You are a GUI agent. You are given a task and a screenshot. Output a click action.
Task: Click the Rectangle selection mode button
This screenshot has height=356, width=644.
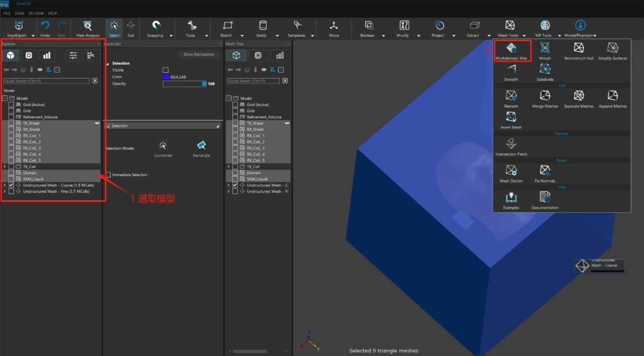tap(201, 146)
